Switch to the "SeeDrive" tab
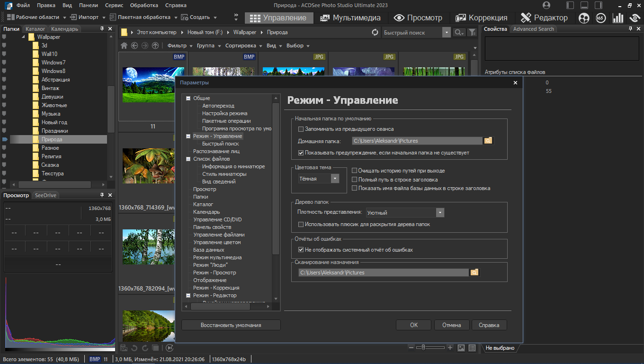 coord(46,195)
